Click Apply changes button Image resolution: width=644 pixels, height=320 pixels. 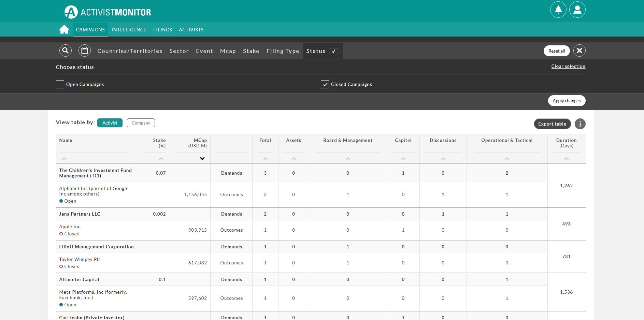coord(567,101)
